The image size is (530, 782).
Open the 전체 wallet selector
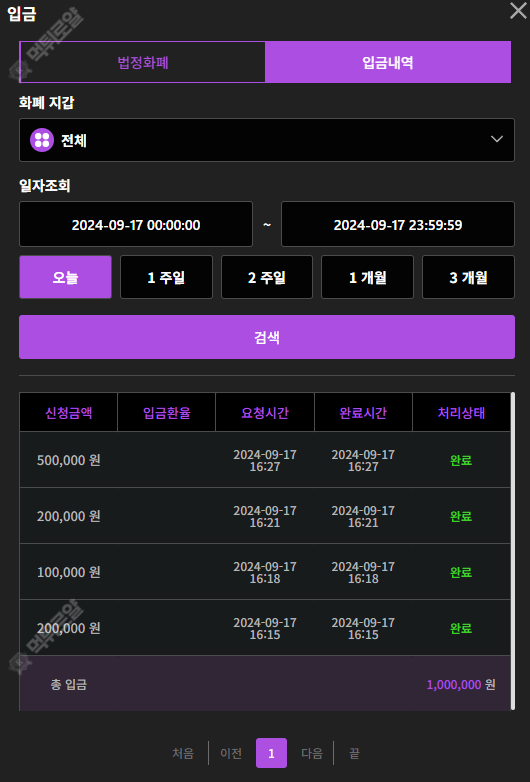[267, 140]
